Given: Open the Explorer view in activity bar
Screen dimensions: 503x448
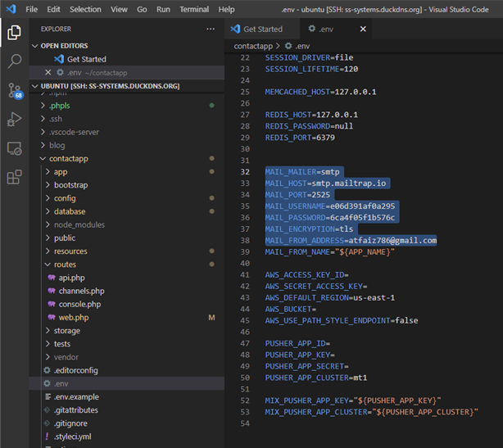Looking at the screenshot, I should click(14, 33).
